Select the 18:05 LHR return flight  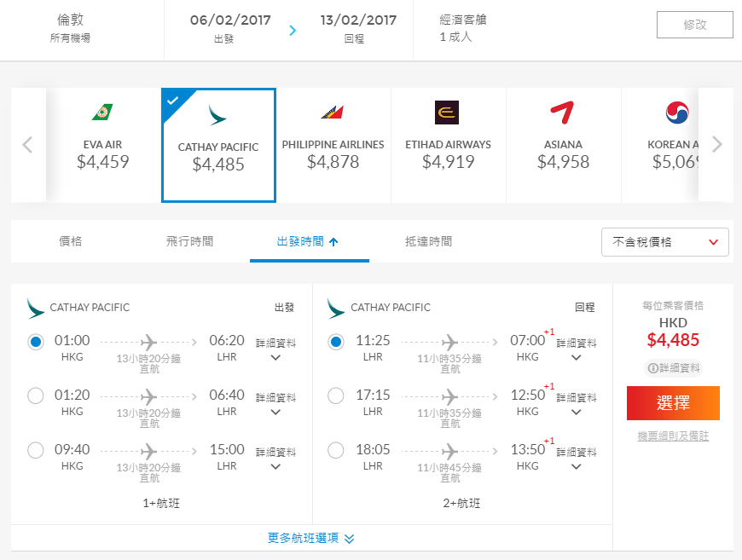point(336,450)
